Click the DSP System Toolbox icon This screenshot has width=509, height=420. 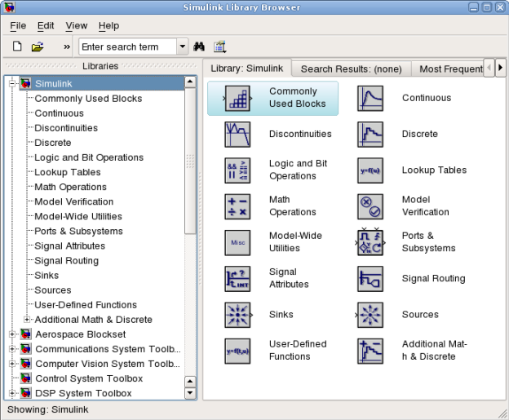pyautogui.click(x=25, y=393)
